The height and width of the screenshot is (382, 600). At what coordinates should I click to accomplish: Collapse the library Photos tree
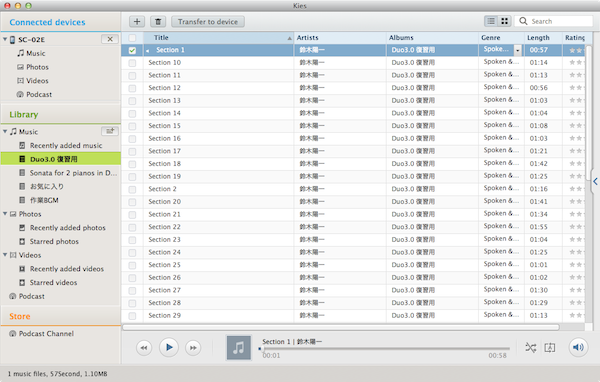pos(5,214)
